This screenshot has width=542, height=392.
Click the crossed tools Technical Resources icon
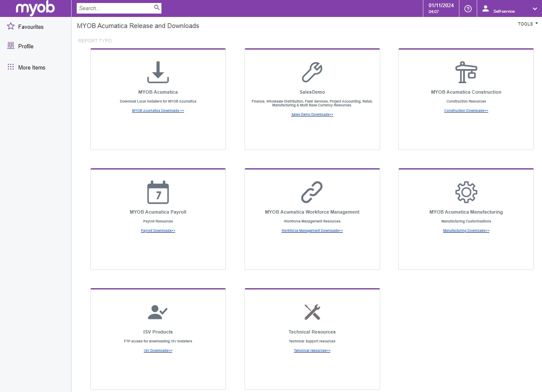(x=312, y=312)
